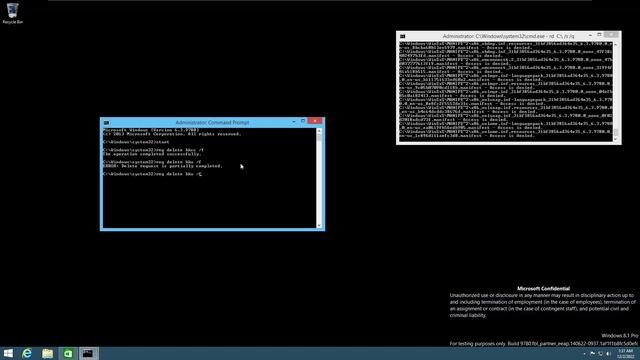Launch Internet Explorer from the taskbar
Screen dimensions: 640x360
click(27, 353)
